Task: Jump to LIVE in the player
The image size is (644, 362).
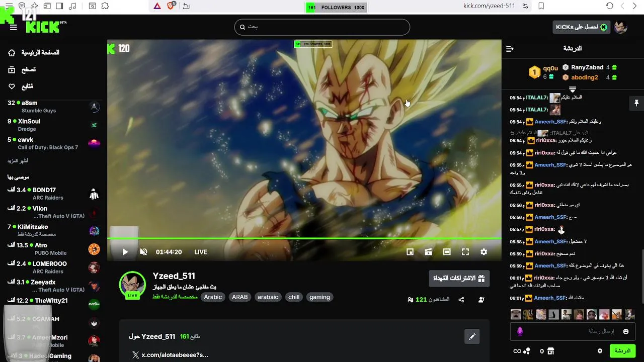Action: [201, 252]
